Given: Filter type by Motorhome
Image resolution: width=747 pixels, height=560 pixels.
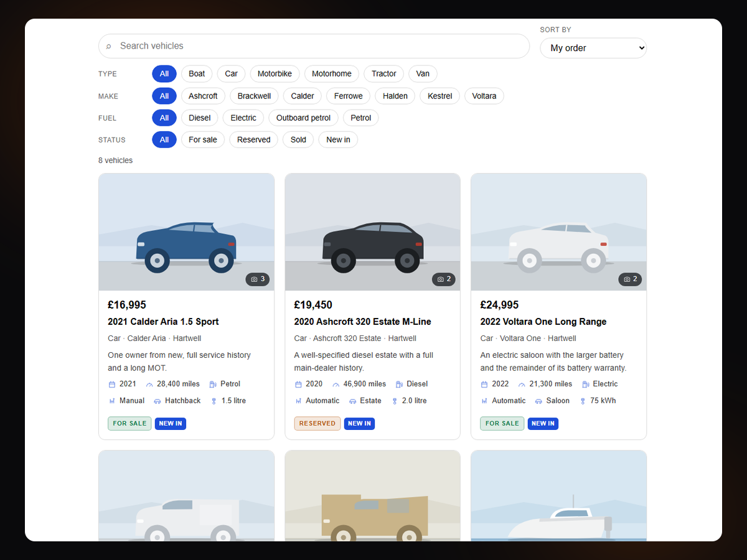Looking at the screenshot, I should tap(332, 73).
